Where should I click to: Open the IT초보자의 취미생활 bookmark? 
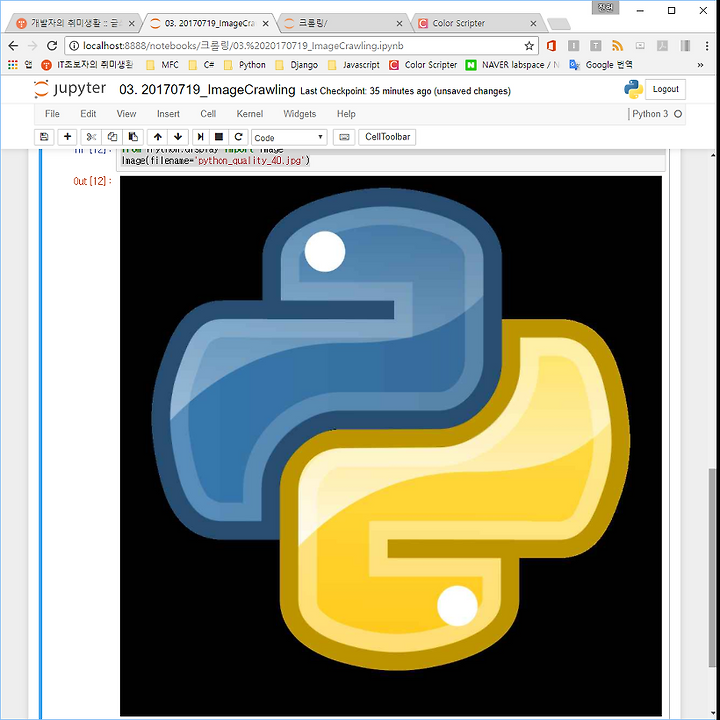(87, 65)
